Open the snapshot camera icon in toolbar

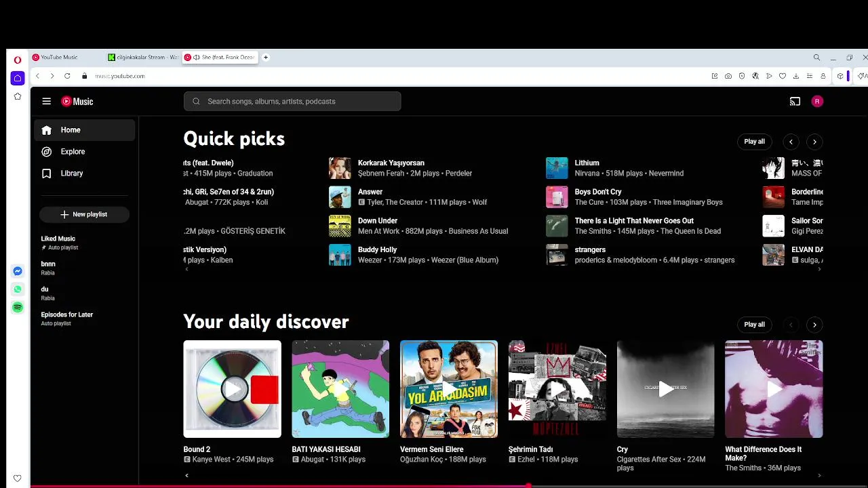coord(728,76)
